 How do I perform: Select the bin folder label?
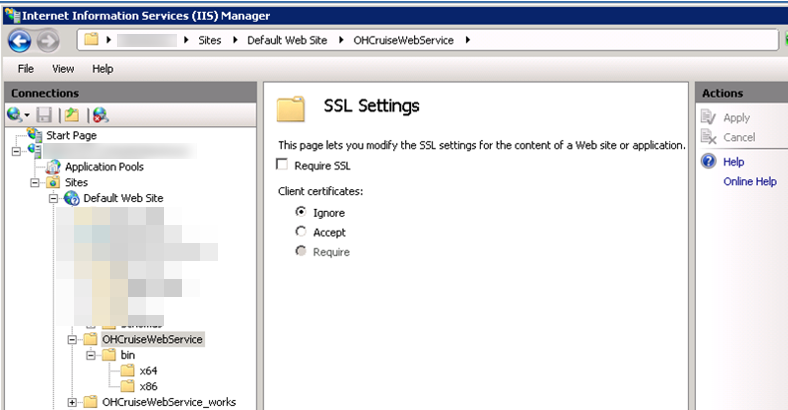coord(128,355)
